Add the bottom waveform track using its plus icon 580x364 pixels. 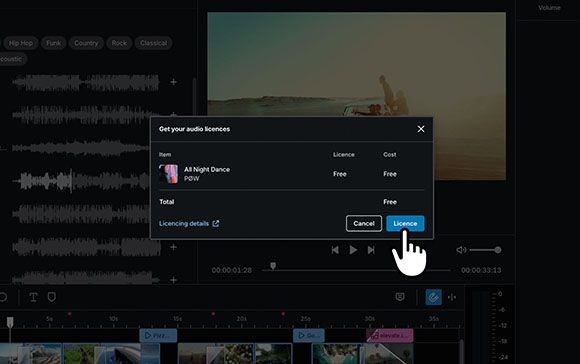point(173,280)
